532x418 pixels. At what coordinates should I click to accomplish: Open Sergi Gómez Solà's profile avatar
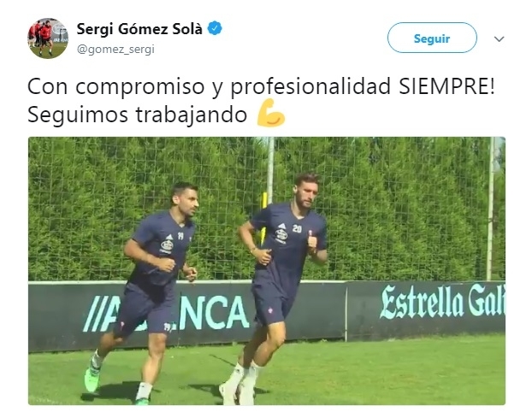tap(48, 38)
